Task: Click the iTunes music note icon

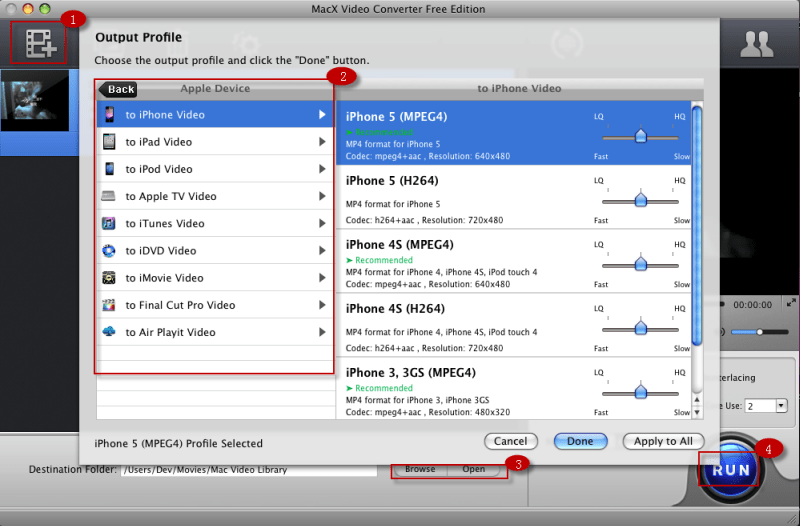Action: [x=109, y=223]
